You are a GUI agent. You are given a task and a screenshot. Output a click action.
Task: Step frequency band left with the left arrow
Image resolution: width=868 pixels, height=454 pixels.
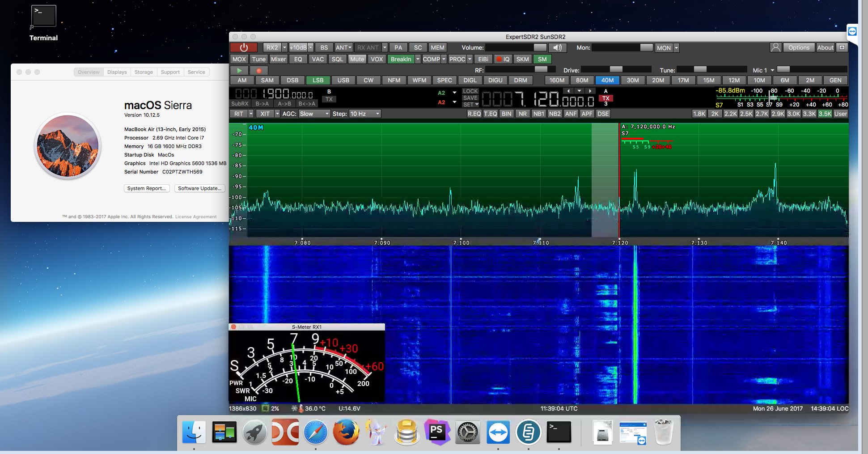[568, 91]
